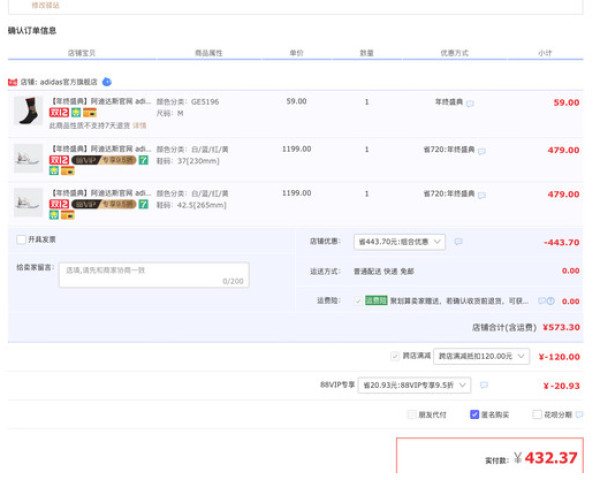Click the blue chat icon after adidas官方旗舰店
600x480 pixels.
(107, 82)
